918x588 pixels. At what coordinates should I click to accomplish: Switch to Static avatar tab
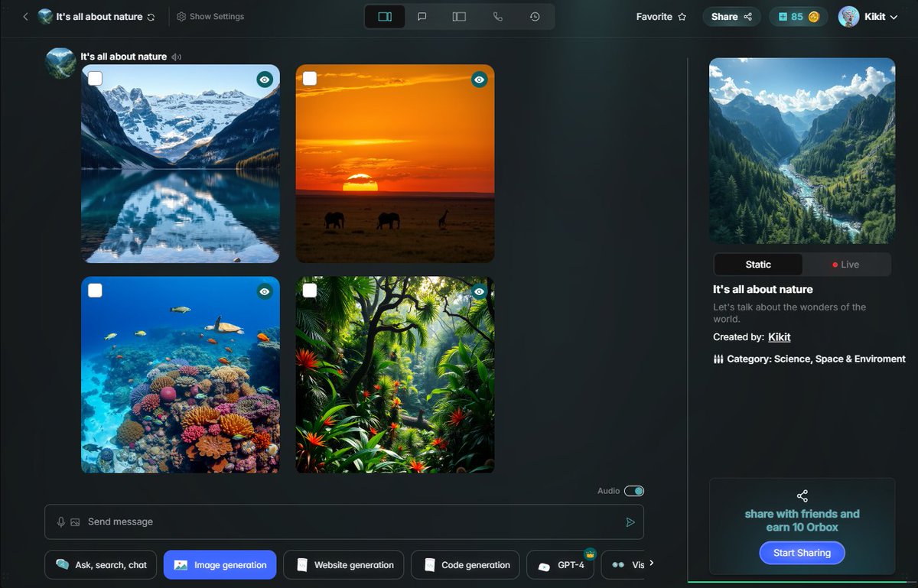click(x=758, y=265)
